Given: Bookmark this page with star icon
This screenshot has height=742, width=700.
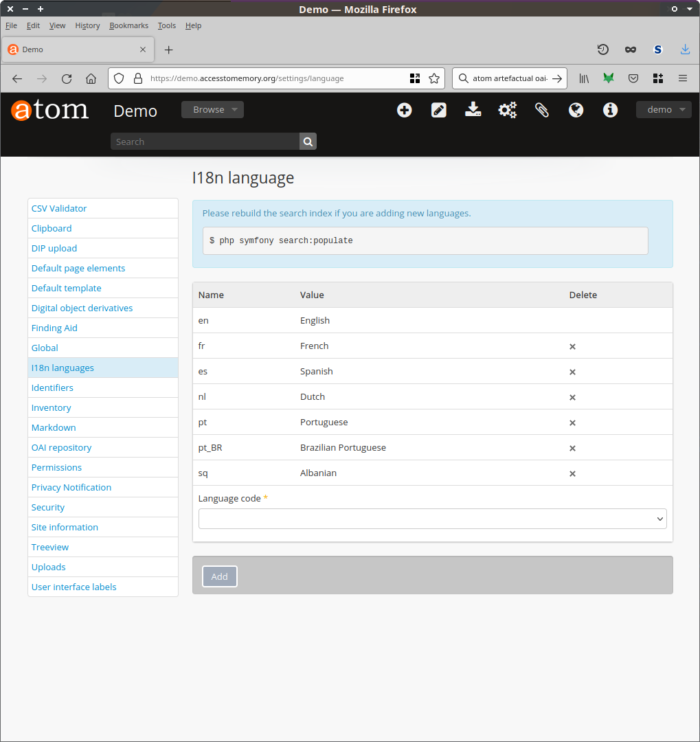Looking at the screenshot, I should pos(434,78).
